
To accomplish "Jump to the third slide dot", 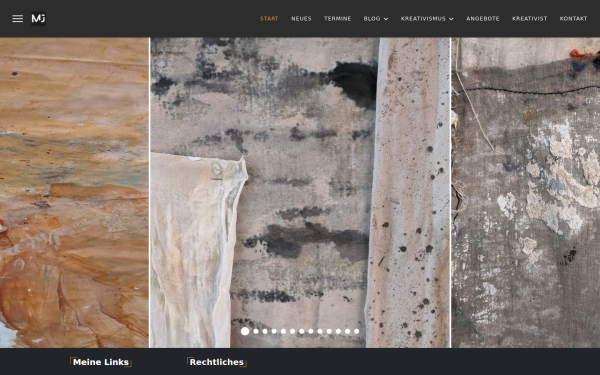I will tap(265, 331).
